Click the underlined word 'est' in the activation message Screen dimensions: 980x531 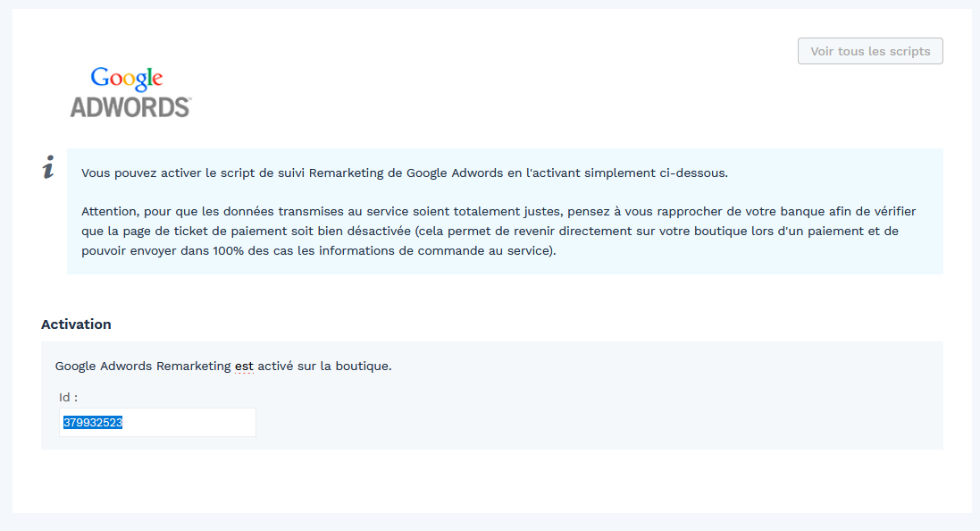[x=245, y=366]
